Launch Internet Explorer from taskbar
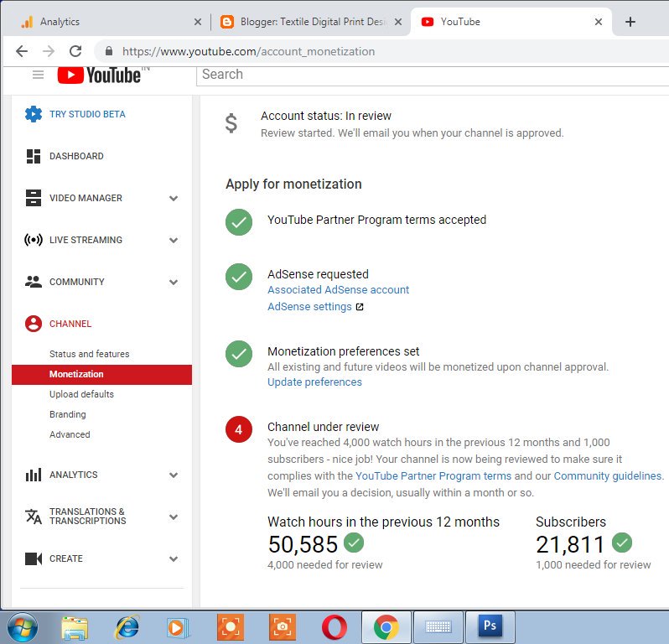 click(127, 627)
